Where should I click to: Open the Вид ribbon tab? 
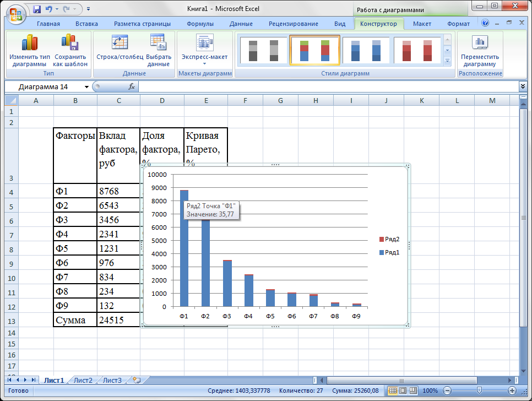click(x=340, y=24)
